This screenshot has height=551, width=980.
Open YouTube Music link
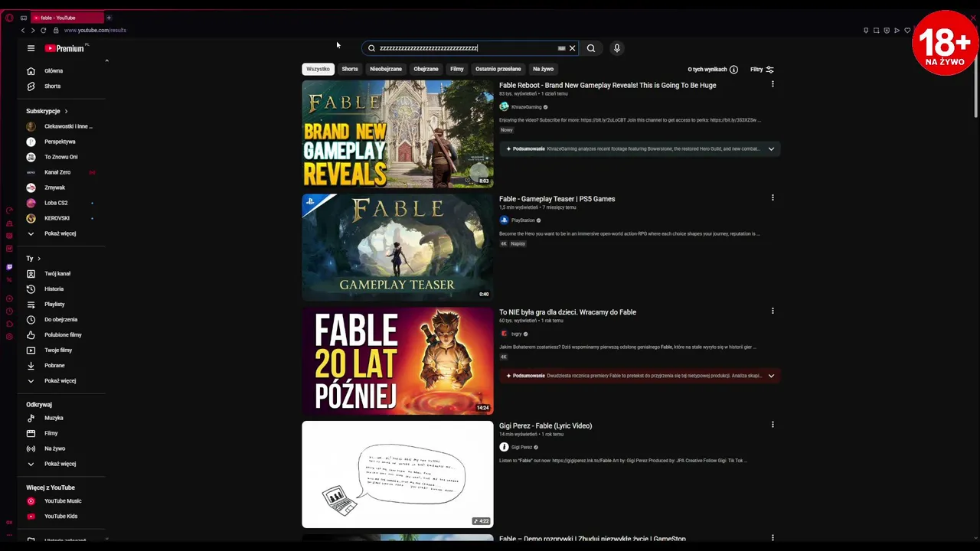61,501
